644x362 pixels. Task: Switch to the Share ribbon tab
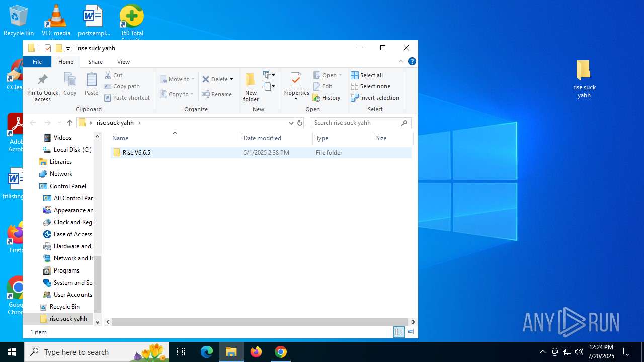95,62
